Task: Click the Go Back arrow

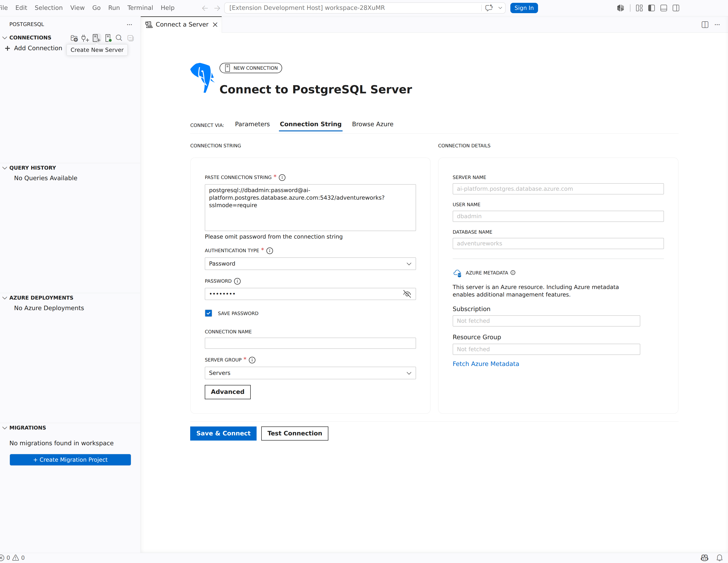Action: coord(205,8)
